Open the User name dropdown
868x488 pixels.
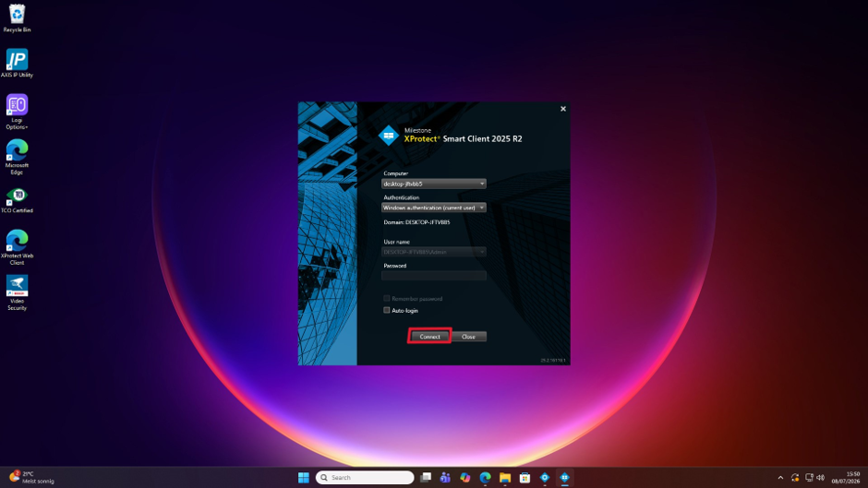[x=434, y=252]
